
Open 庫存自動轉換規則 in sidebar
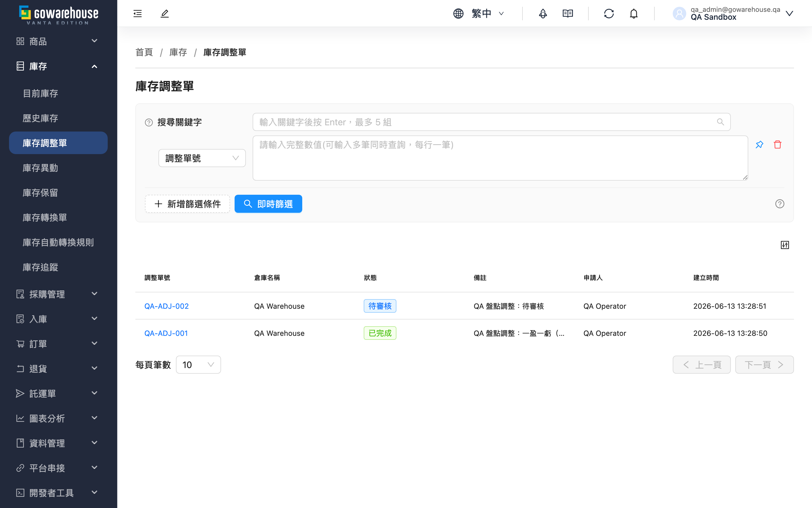(x=58, y=242)
